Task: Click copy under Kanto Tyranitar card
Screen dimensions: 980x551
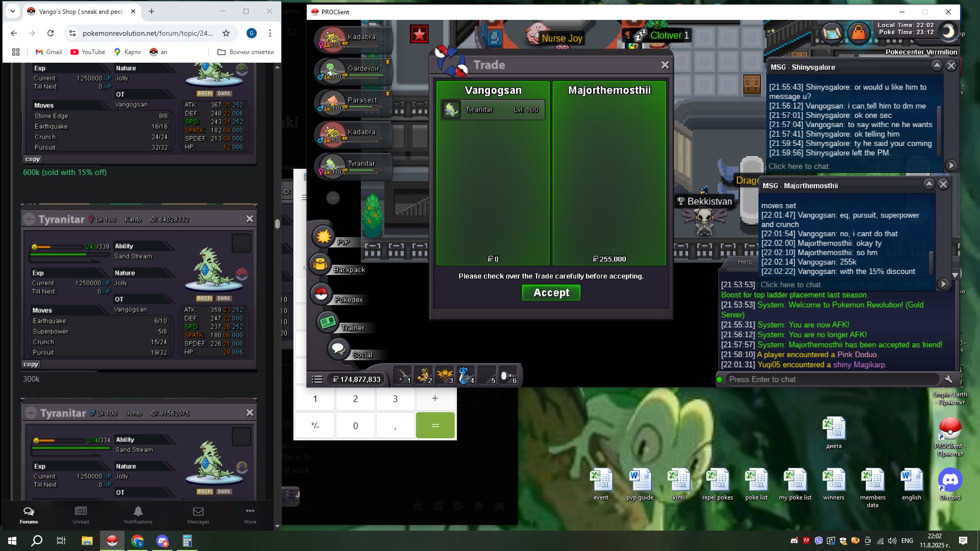Action: (x=31, y=364)
